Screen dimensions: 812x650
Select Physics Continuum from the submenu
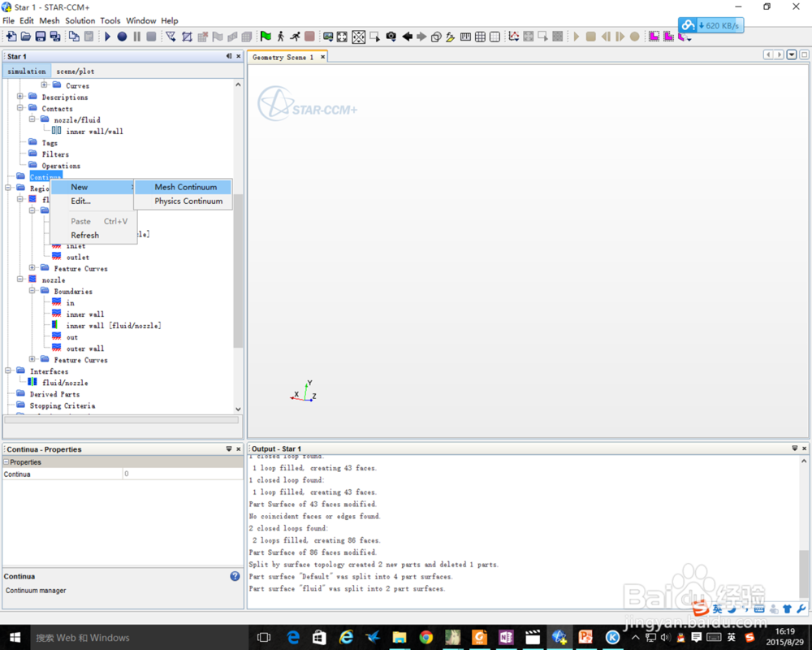[183, 201]
